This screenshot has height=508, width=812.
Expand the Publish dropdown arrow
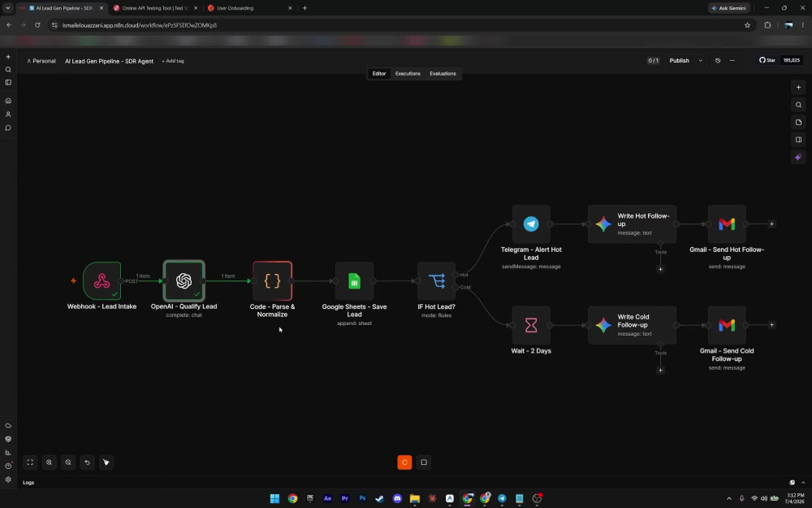click(701, 61)
